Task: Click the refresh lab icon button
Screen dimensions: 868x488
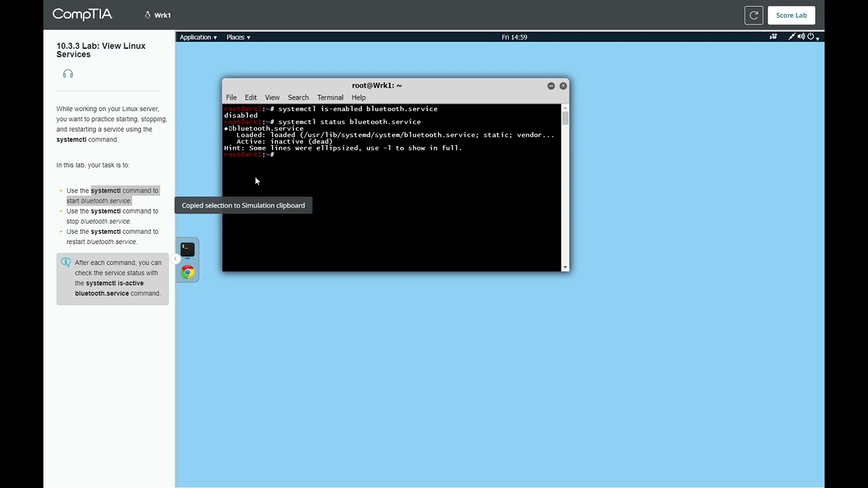Action: pos(753,15)
